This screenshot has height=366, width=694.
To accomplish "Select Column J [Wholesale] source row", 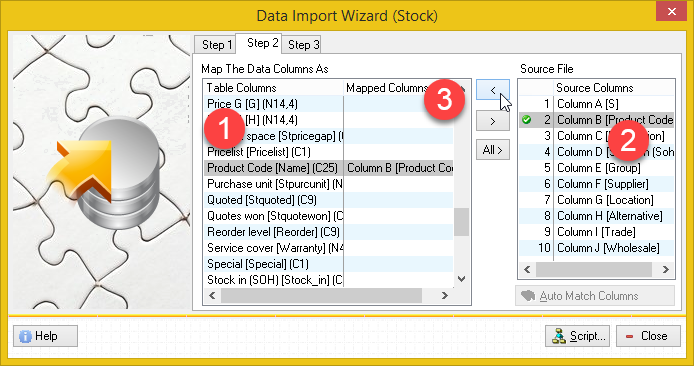I will [x=596, y=248].
